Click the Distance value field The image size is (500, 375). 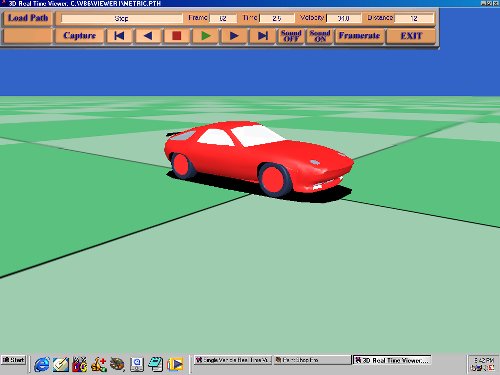pos(414,18)
